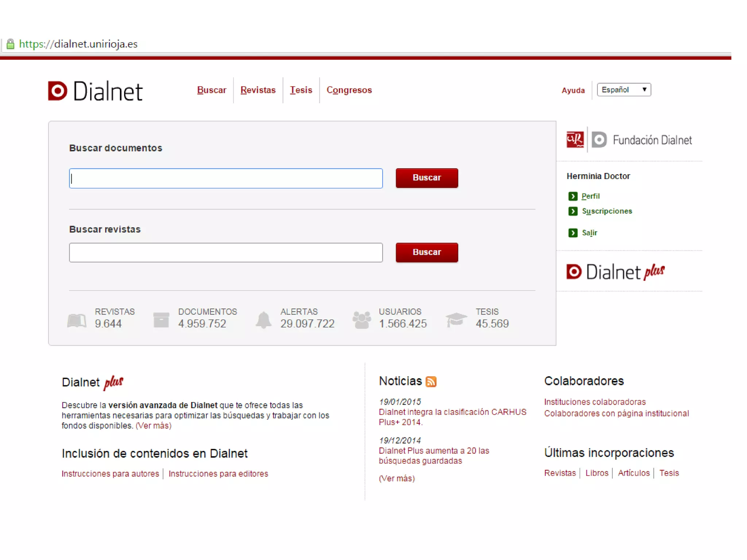This screenshot has width=747, height=560.
Task: Click the Dialnet logo in the header
Action: pos(95,90)
